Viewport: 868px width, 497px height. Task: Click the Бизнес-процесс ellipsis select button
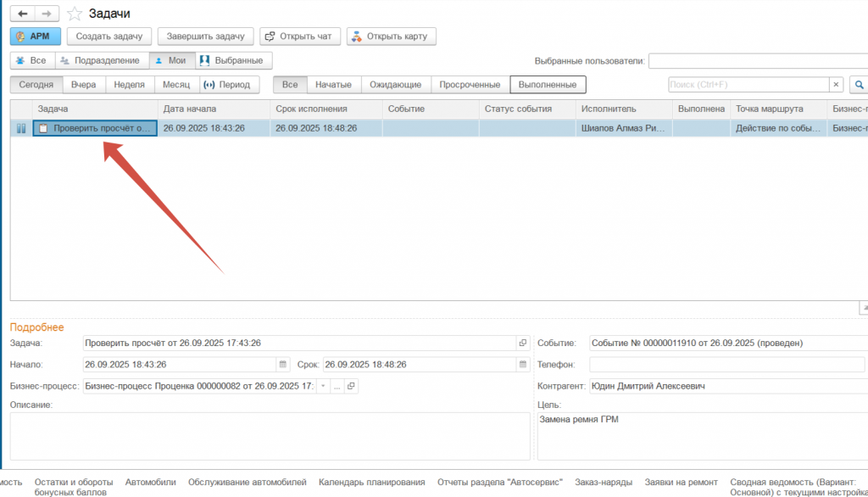click(x=337, y=387)
